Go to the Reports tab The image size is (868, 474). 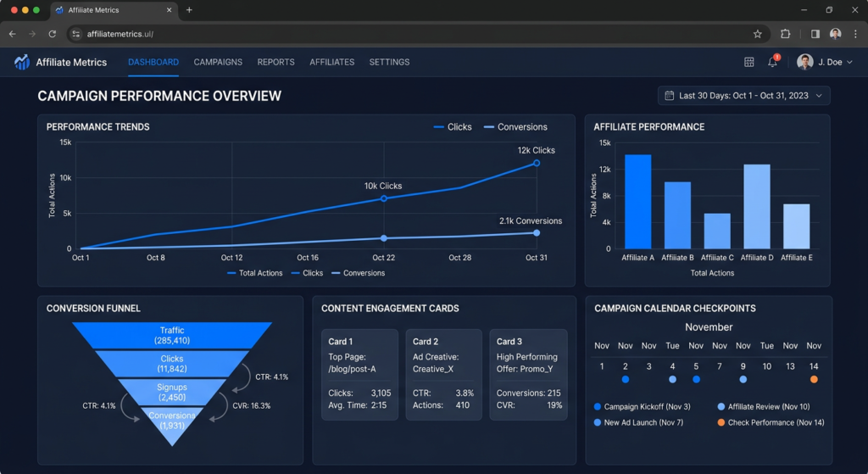(x=275, y=62)
